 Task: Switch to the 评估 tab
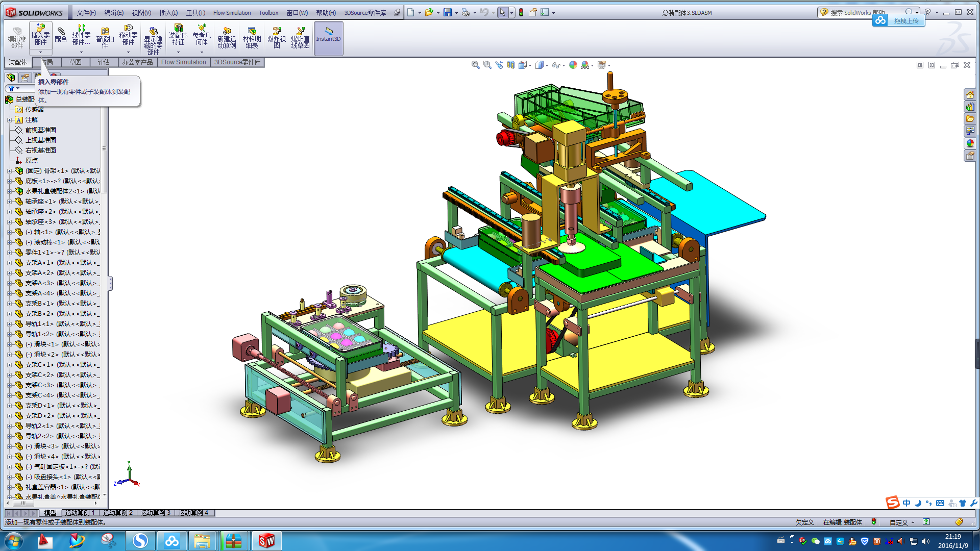click(104, 62)
